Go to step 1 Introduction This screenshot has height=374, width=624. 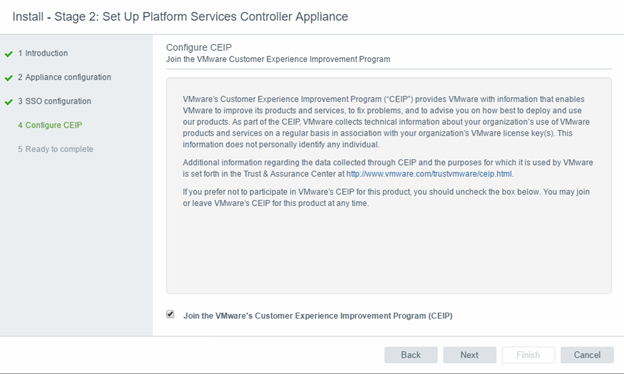pyautogui.click(x=43, y=53)
